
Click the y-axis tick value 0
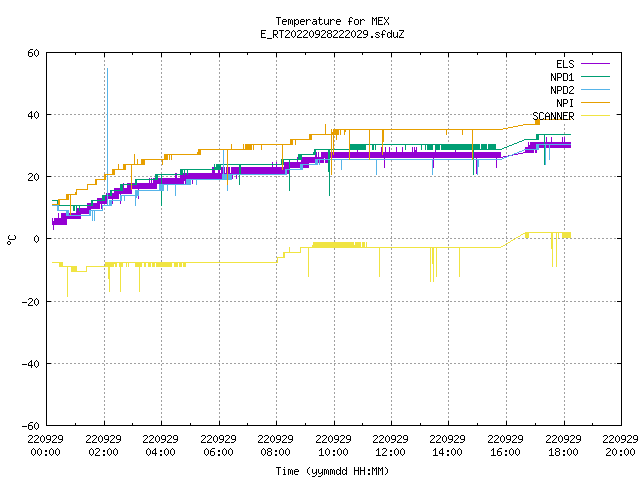(x=37, y=239)
